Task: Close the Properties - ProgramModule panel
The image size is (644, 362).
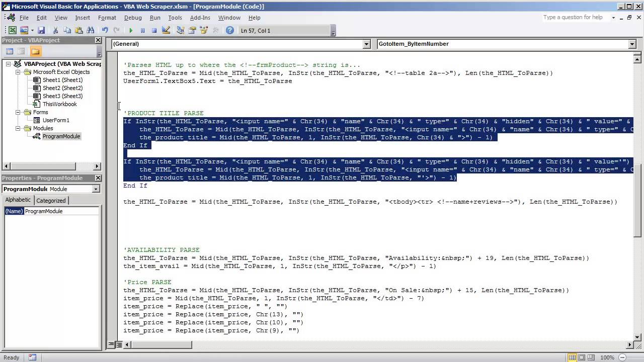Action: point(98,178)
